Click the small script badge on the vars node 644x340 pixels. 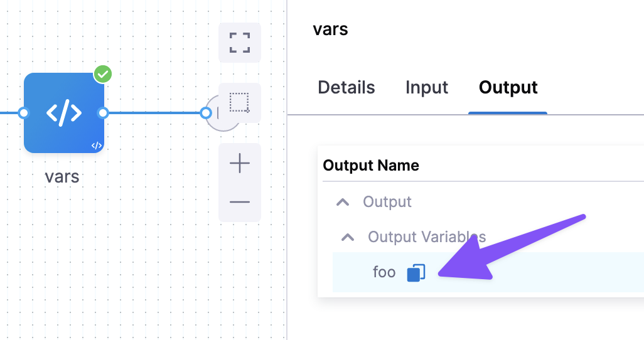click(x=96, y=146)
